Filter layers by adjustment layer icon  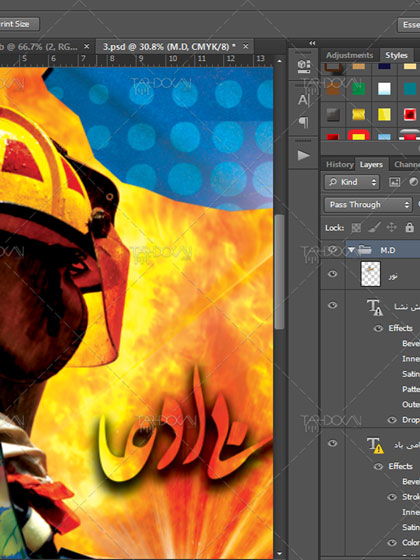pos(414,182)
